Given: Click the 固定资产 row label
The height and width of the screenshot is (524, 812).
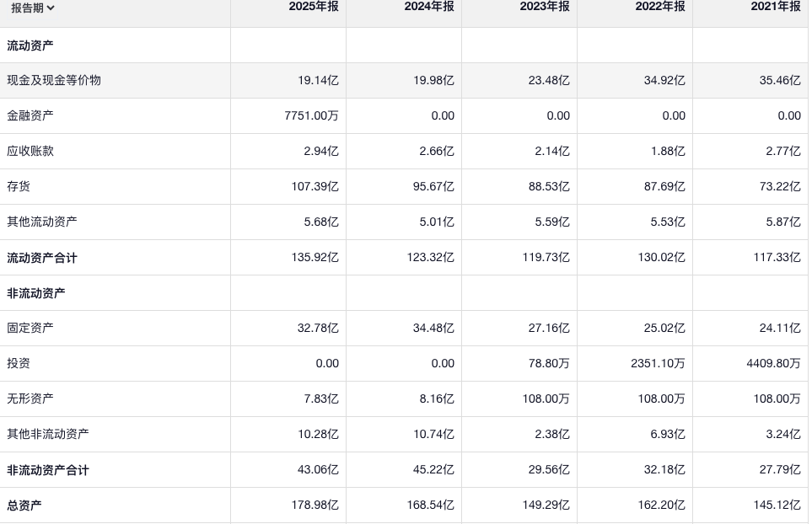Looking at the screenshot, I should click(x=30, y=328).
